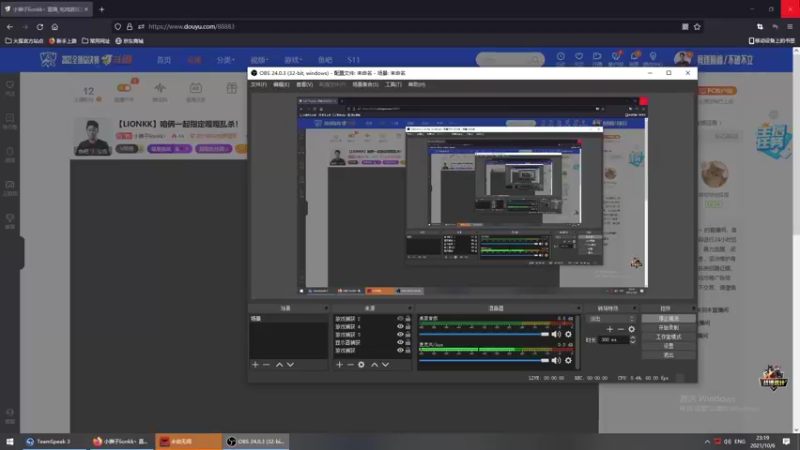Move source up in the Sources panel

tap(374, 365)
